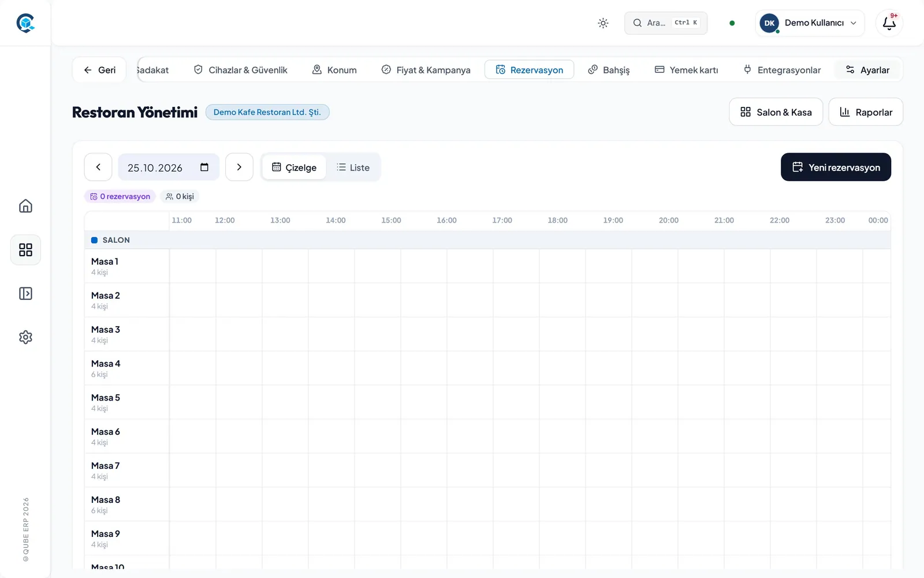Click the 12:00 time header
This screenshot has width=924, height=578.
(x=225, y=220)
